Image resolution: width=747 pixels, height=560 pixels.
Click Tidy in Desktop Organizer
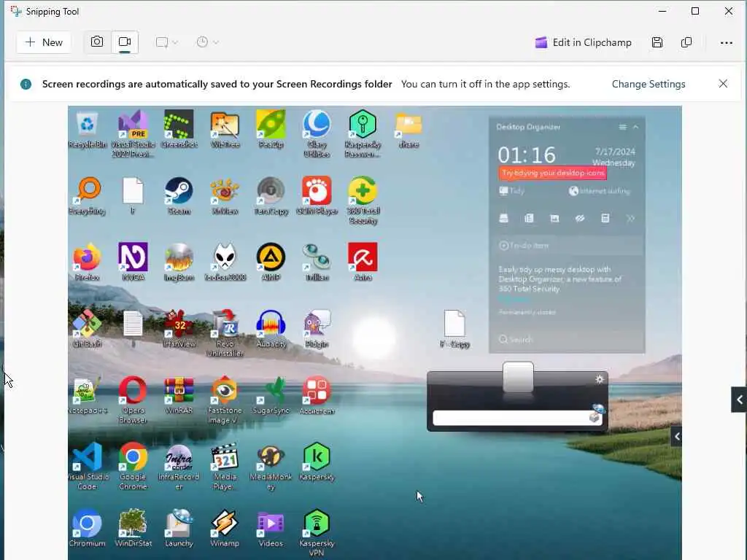512,191
